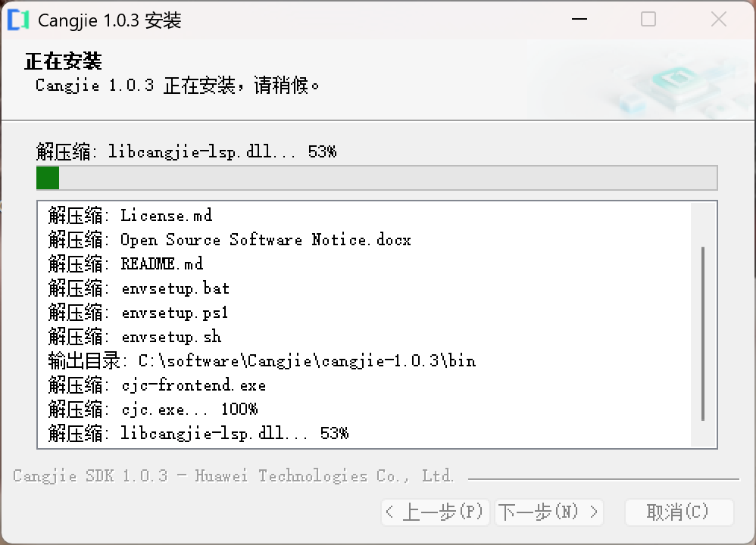Click the 取消(C) cancel button

click(x=679, y=512)
